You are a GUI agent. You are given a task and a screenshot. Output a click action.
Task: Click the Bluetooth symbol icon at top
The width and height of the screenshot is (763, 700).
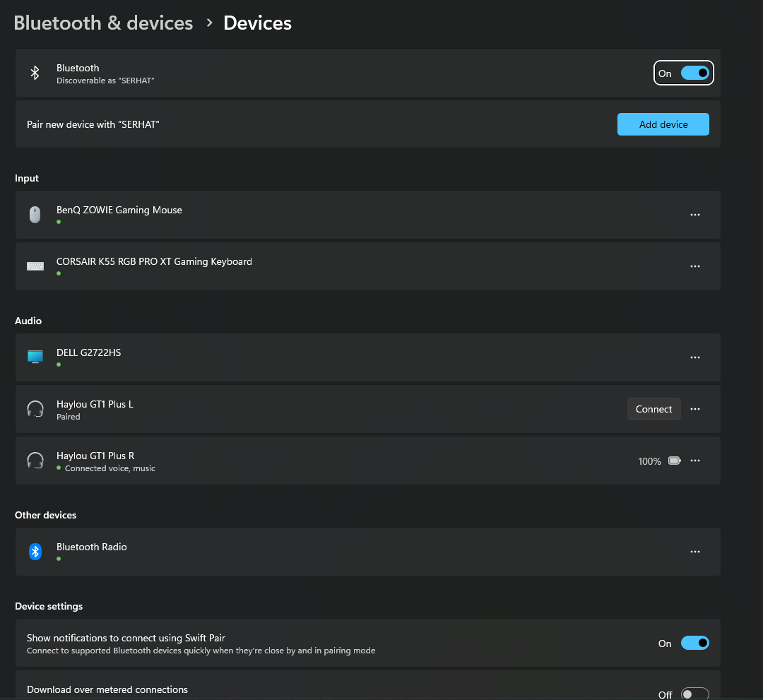click(x=35, y=73)
